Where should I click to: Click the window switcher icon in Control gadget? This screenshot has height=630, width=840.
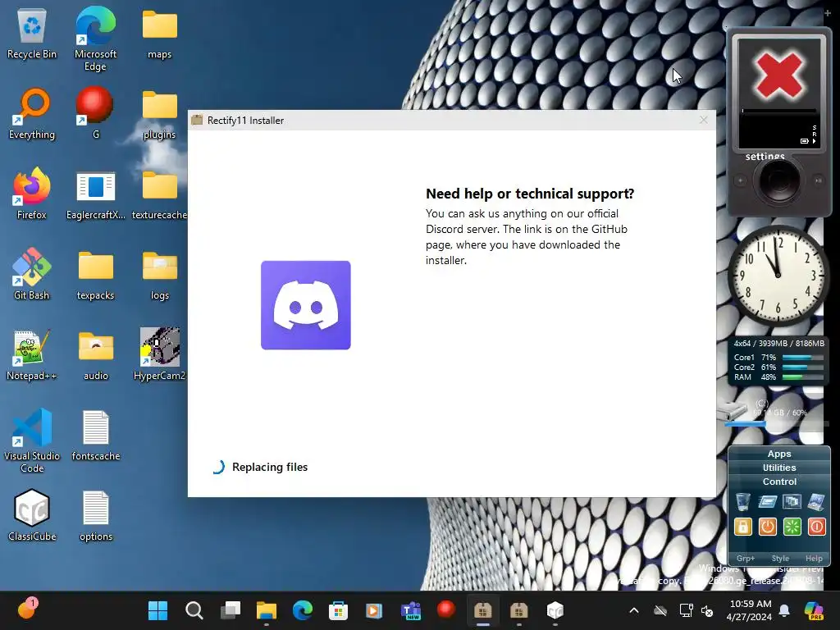792,501
